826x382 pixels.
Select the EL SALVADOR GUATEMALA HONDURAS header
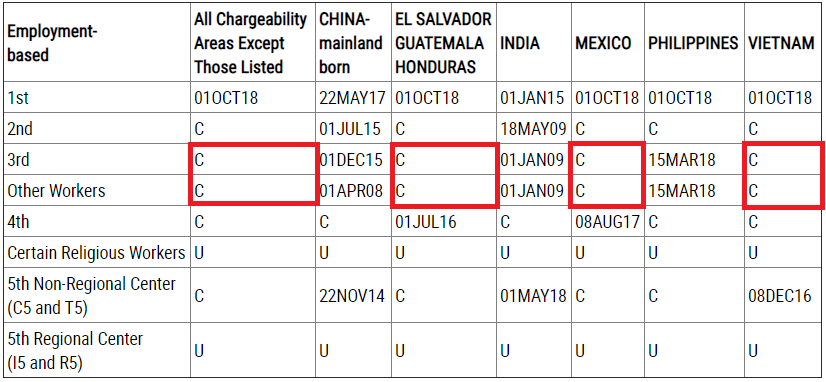pyautogui.click(x=444, y=43)
